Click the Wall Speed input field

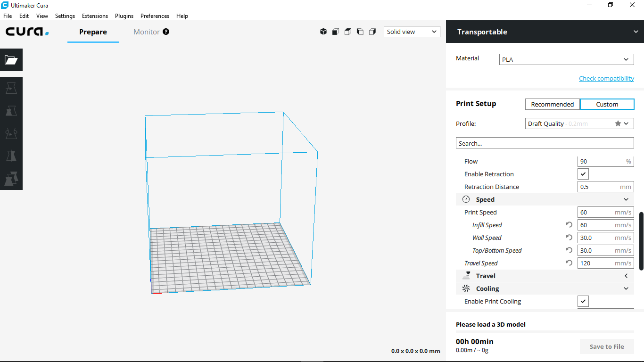[x=606, y=238]
